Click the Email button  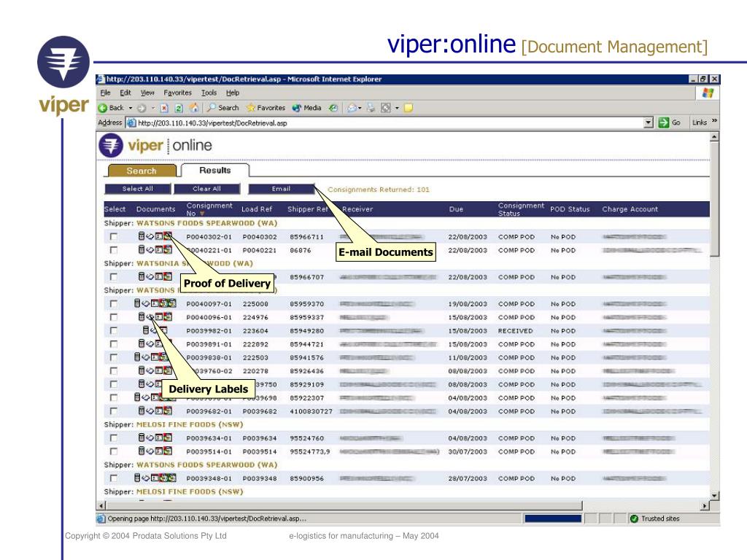[x=281, y=189]
